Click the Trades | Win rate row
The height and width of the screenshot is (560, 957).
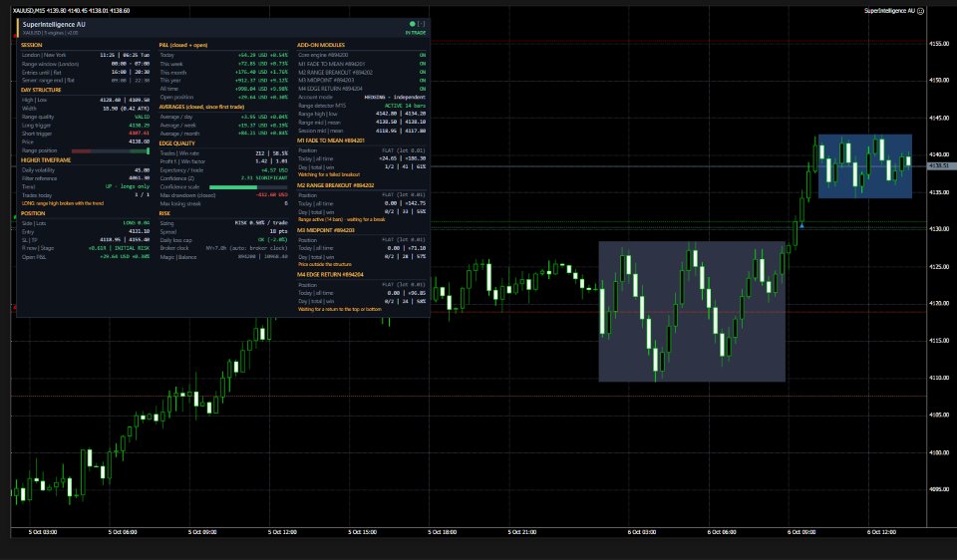coord(223,153)
